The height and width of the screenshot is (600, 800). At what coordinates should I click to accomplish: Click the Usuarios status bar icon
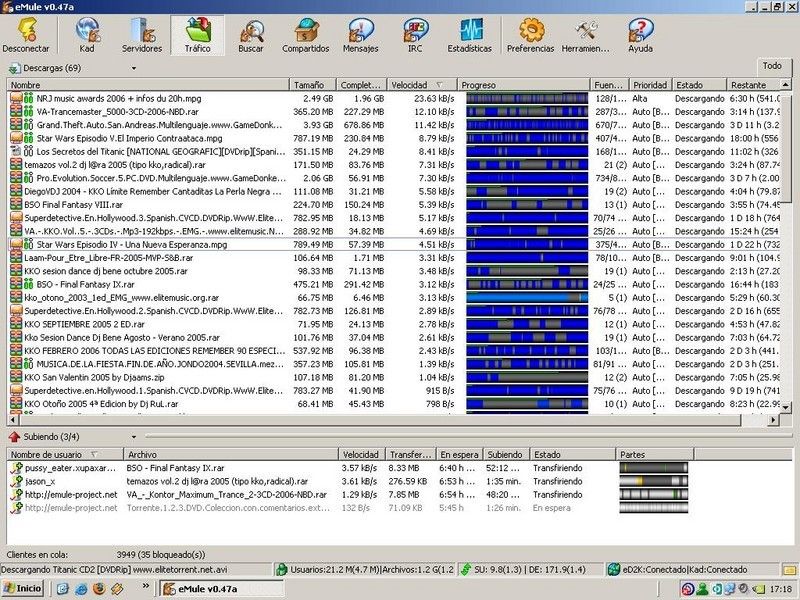pyautogui.click(x=281, y=569)
